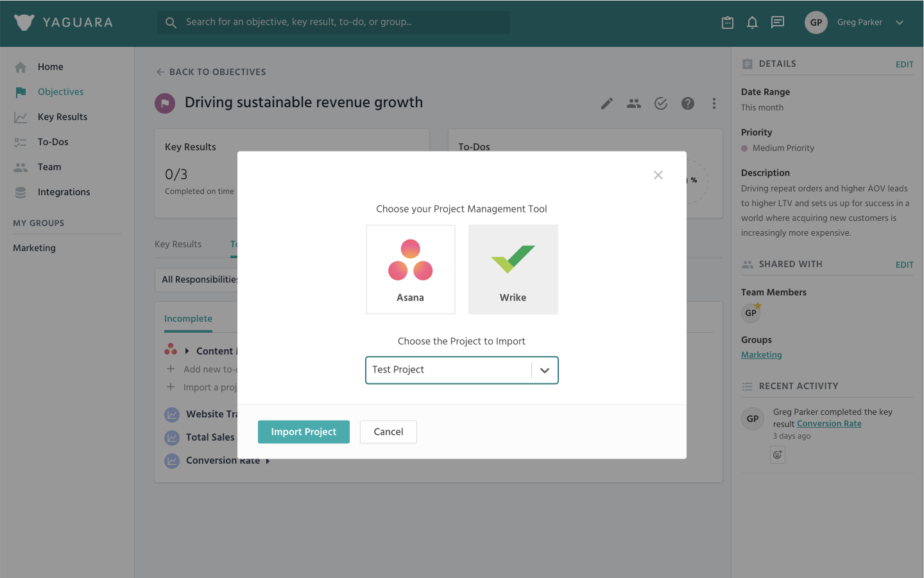Viewport: 924px width, 578px height.
Task: Open the three-dot more options menu
Action: coord(714,103)
